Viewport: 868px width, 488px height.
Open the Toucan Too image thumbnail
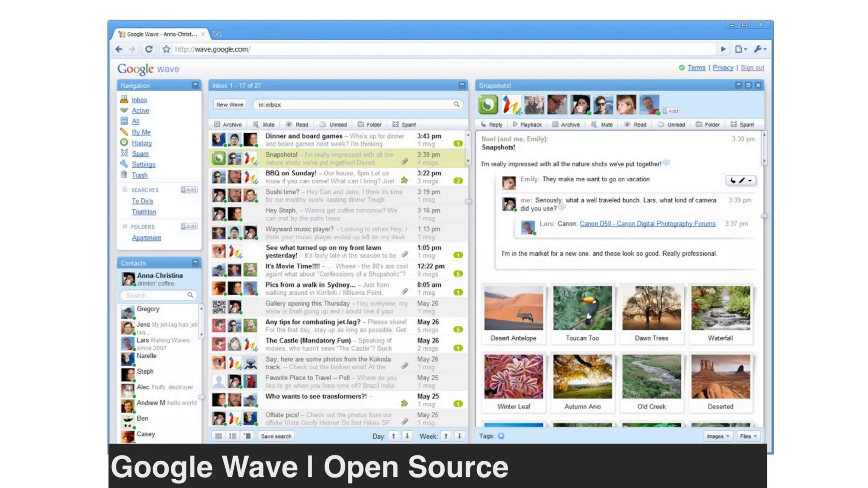pyautogui.click(x=582, y=308)
